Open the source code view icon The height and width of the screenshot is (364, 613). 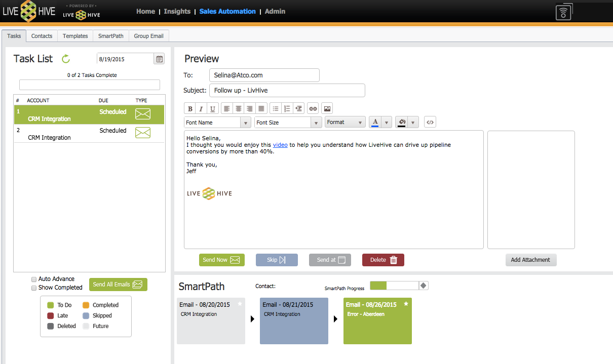(430, 122)
